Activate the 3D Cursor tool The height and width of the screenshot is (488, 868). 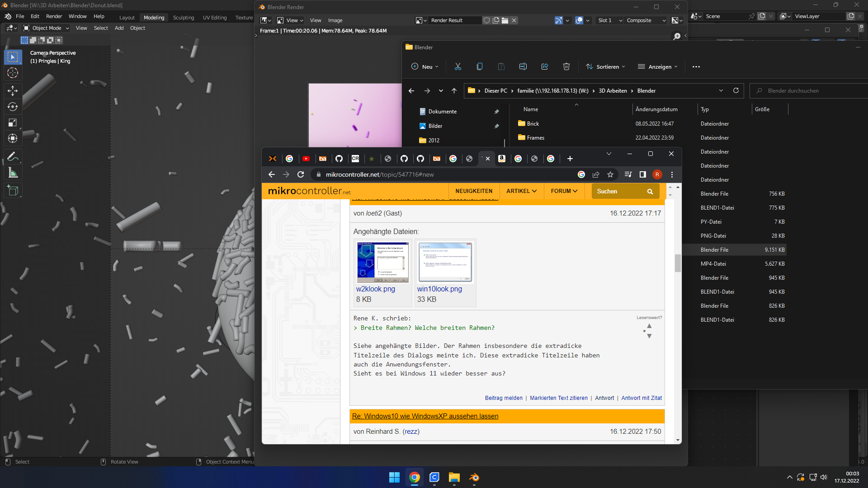pyautogui.click(x=13, y=73)
